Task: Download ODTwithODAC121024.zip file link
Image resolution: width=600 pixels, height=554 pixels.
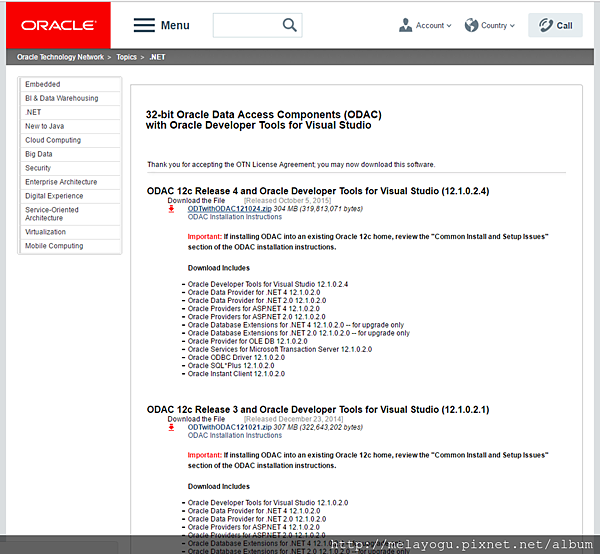Action: [x=230, y=209]
